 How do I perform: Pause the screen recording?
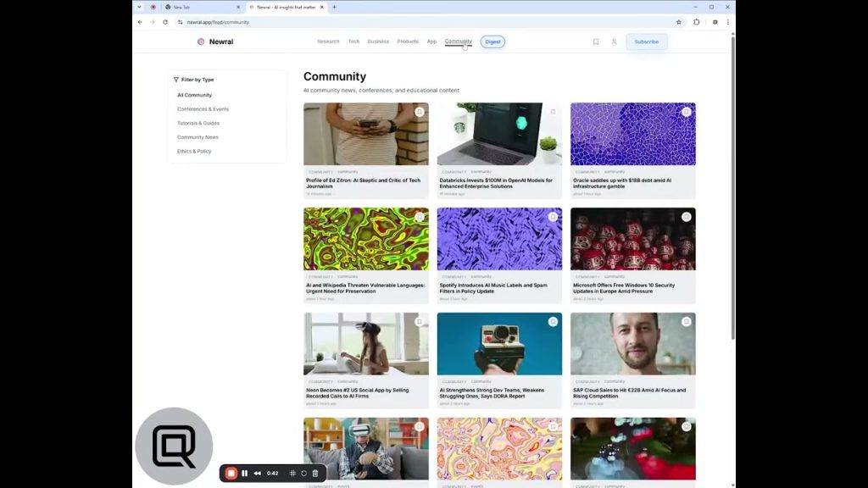[245, 474]
